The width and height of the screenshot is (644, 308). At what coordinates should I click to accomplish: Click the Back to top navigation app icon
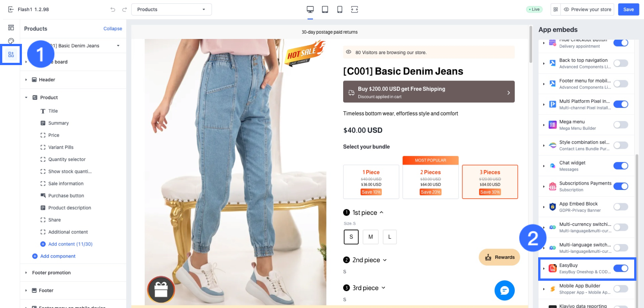point(553,63)
